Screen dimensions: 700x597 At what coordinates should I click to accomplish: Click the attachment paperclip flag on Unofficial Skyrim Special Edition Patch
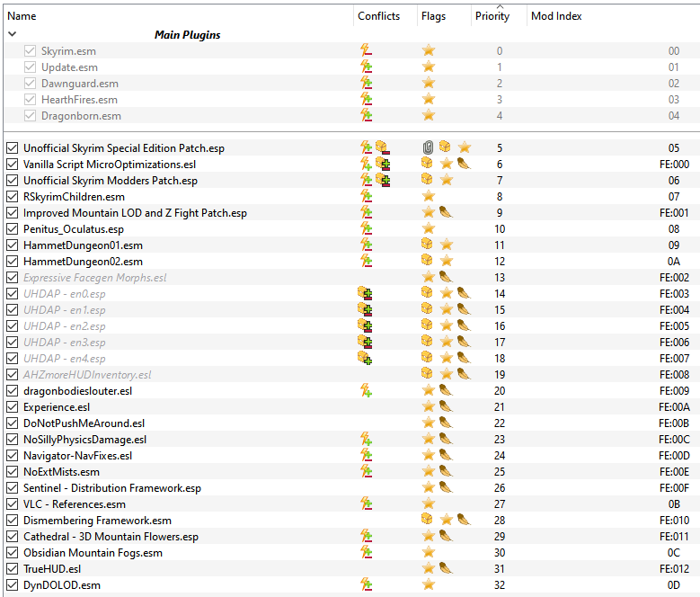(x=428, y=147)
